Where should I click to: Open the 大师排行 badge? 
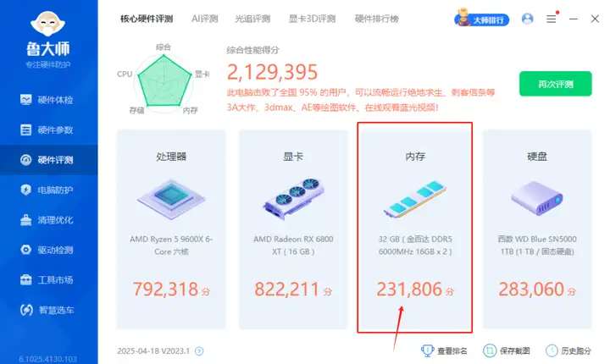(x=481, y=19)
